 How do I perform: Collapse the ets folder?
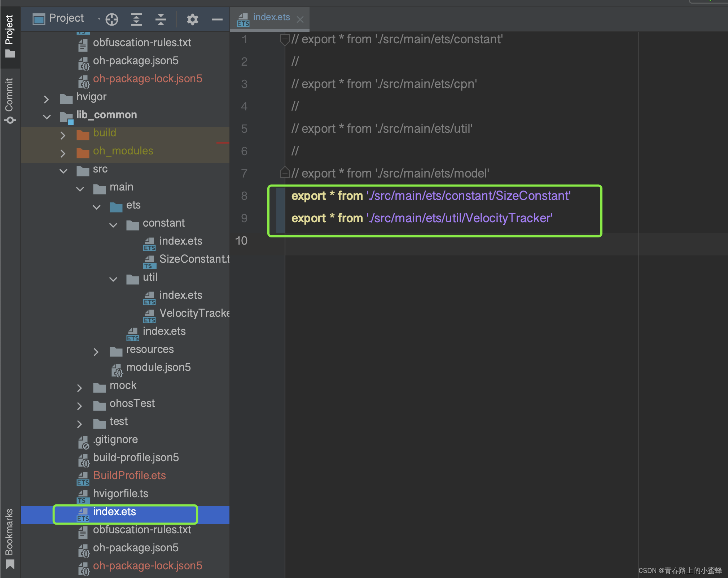(x=96, y=207)
